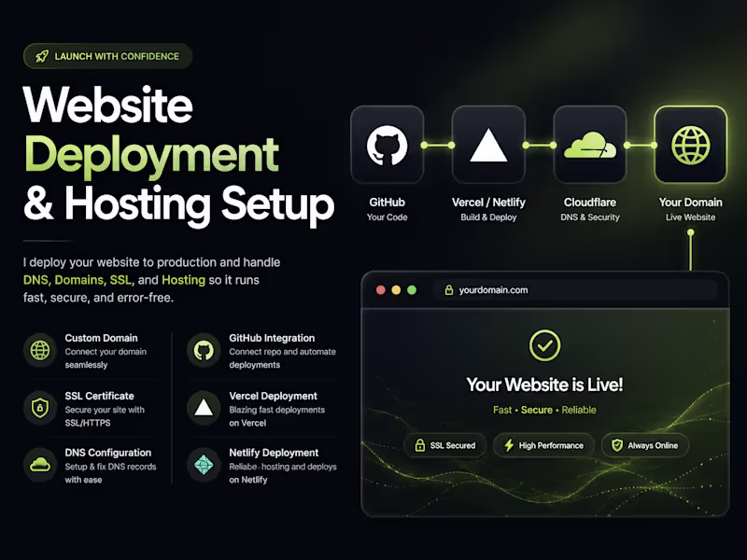Click the Vercel Deployment triangle icon
The height and width of the screenshot is (560, 747).
click(204, 408)
